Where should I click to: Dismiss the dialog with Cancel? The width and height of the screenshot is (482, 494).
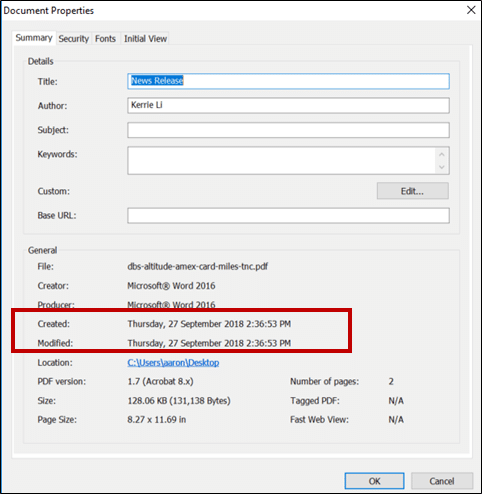pyautogui.click(x=442, y=481)
